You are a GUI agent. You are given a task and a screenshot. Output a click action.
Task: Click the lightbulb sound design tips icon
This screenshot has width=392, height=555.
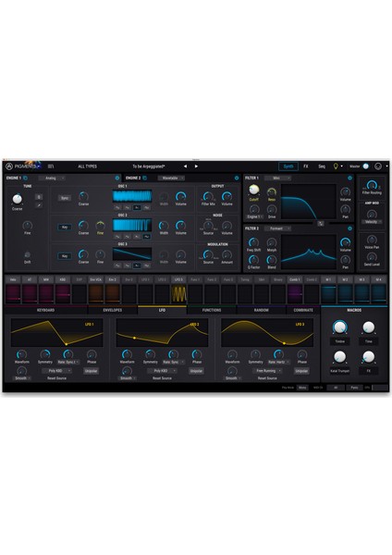[336, 166]
